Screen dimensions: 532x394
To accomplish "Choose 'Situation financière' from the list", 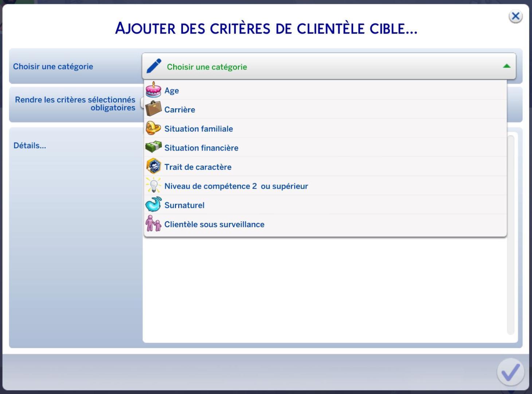I will pos(201,148).
